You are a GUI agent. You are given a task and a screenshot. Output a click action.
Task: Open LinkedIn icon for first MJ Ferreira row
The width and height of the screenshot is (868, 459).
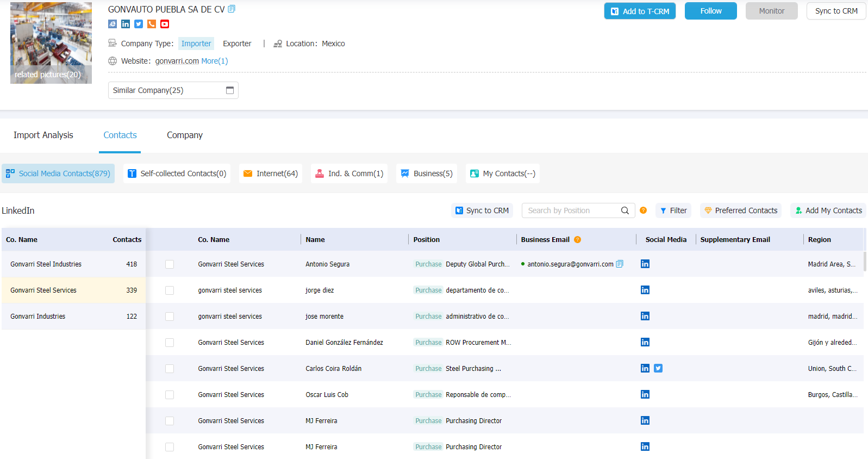(x=645, y=420)
